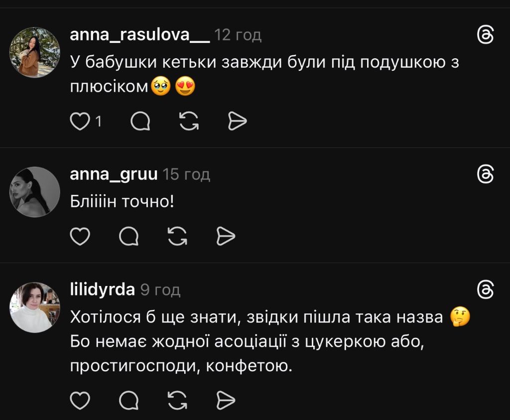Open anna_rasulova__ username profile link
This screenshot has height=420, width=510.
click(140, 35)
